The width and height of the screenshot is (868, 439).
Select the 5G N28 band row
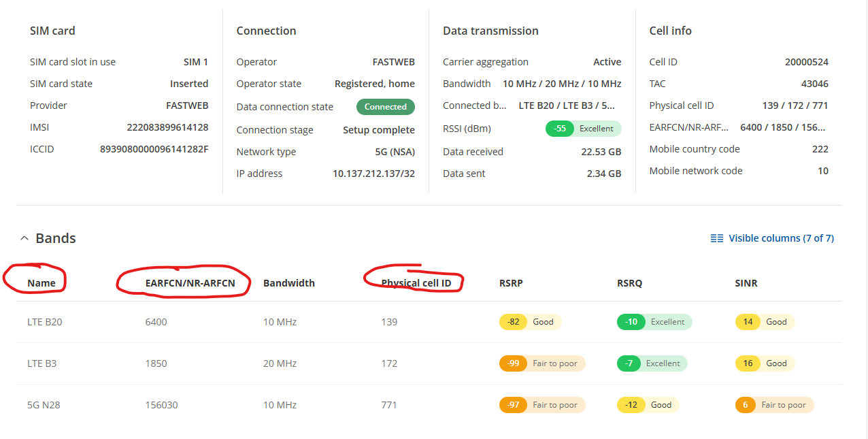(x=44, y=405)
